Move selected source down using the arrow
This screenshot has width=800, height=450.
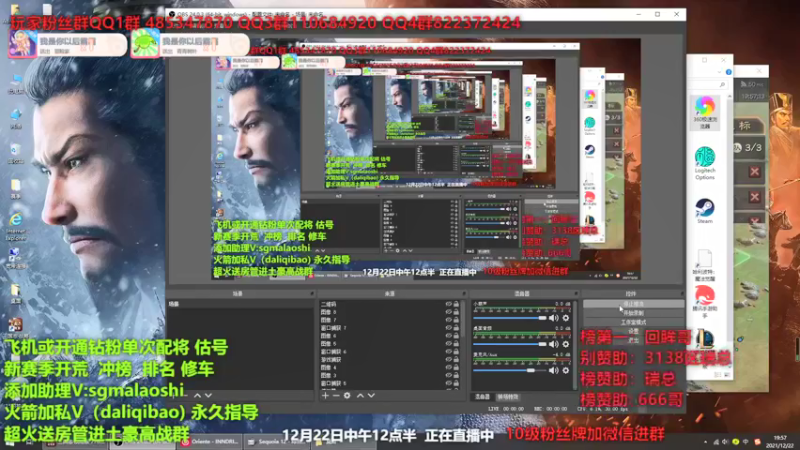pyautogui.click(x=371, y=395)
